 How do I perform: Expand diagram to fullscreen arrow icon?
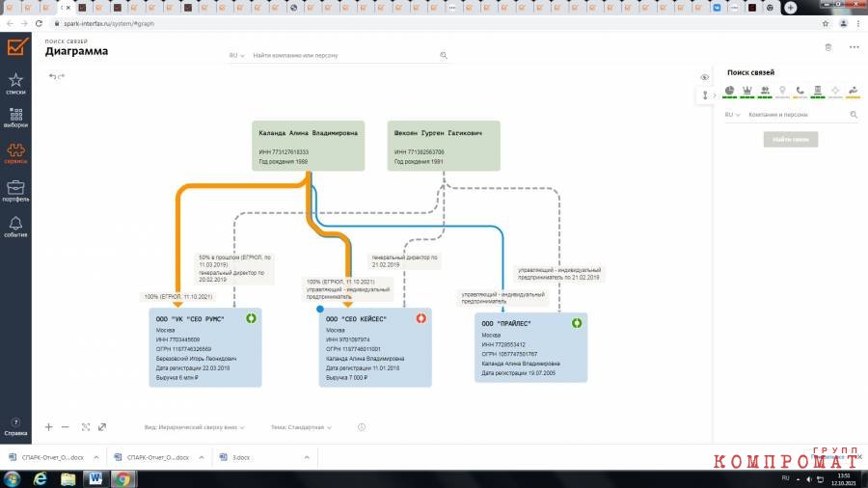click(x=102, y=427)
